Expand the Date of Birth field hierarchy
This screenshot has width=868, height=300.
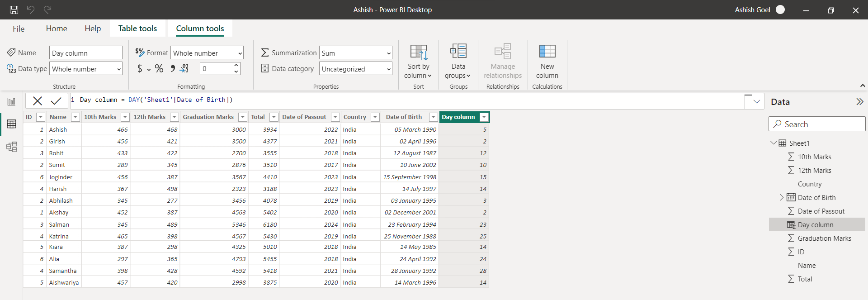782,197
